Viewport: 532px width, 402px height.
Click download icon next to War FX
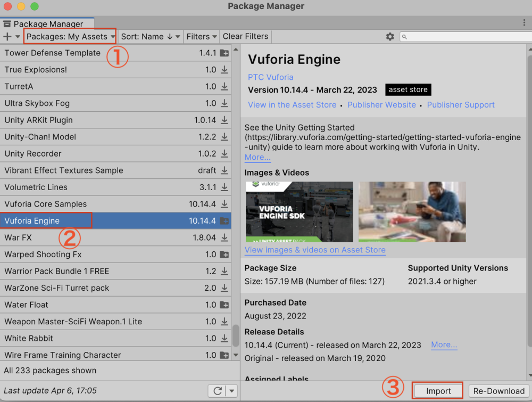[225, 237]
